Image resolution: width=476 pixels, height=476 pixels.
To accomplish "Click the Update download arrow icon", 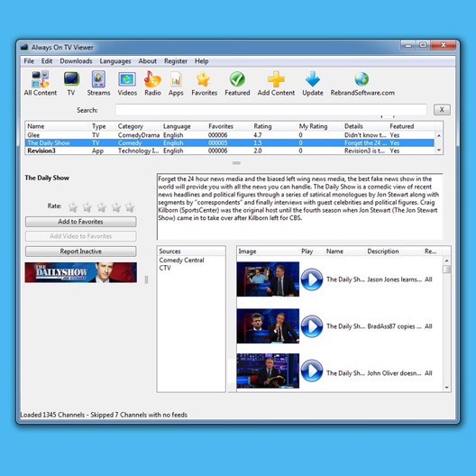I will (312, 79).
